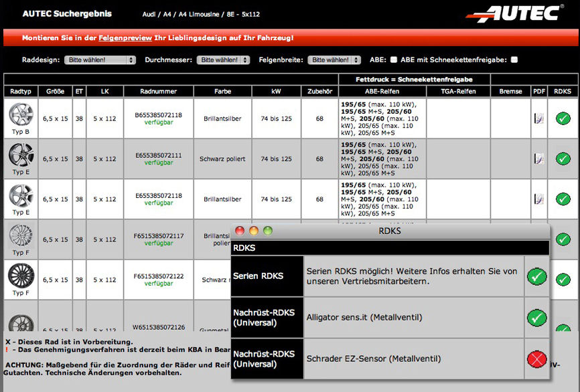580x392 pixels.
Task: Close the RDKS popup window
Action: tap(240, 231)
